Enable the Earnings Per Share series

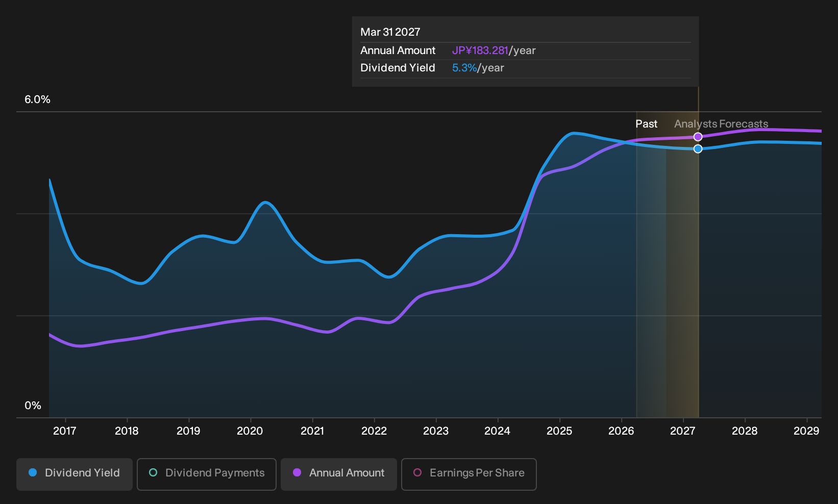coord(469,474)
